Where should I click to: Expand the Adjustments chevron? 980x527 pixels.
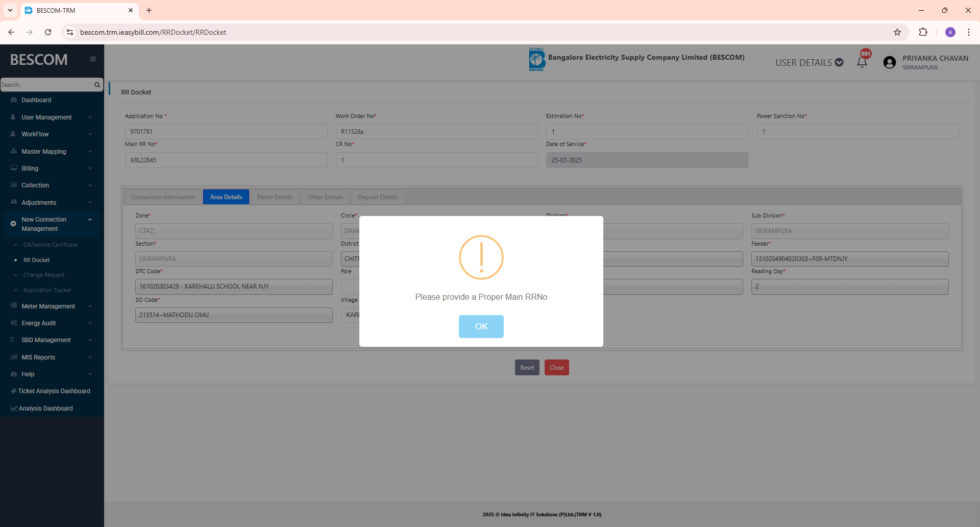pyautogui.click(x=90, y=203)
